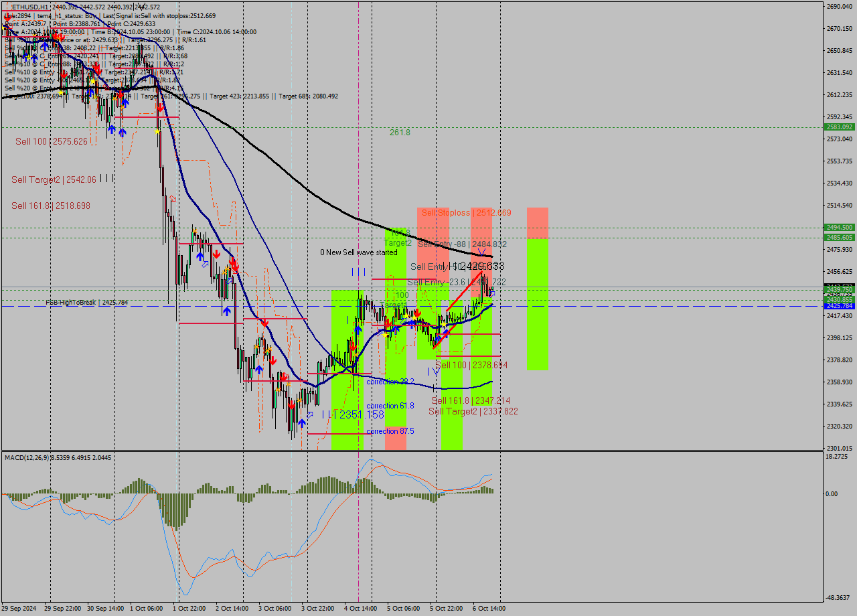Image resolution: width=857 pixels, height=616 pixels.
Task: Select the 'Sell 100 | 2575.626' level label
Action: pyautogui.click(x=52, y=141)
